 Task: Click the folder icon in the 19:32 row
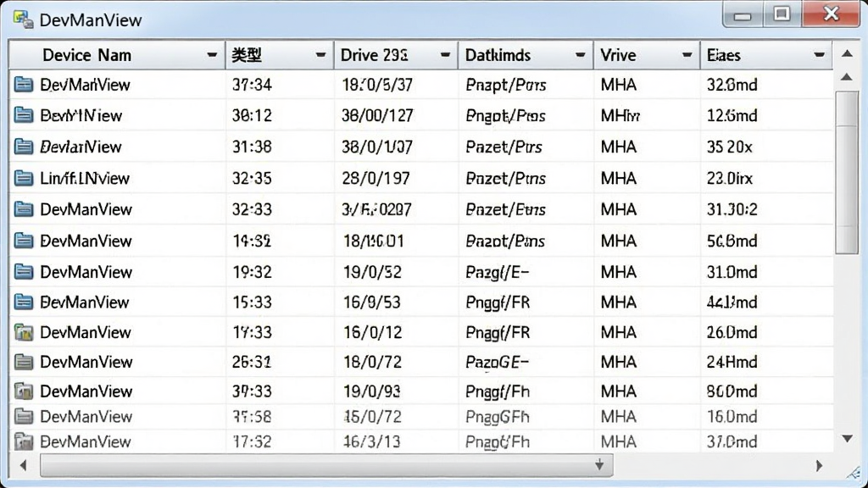click(23, 272)
